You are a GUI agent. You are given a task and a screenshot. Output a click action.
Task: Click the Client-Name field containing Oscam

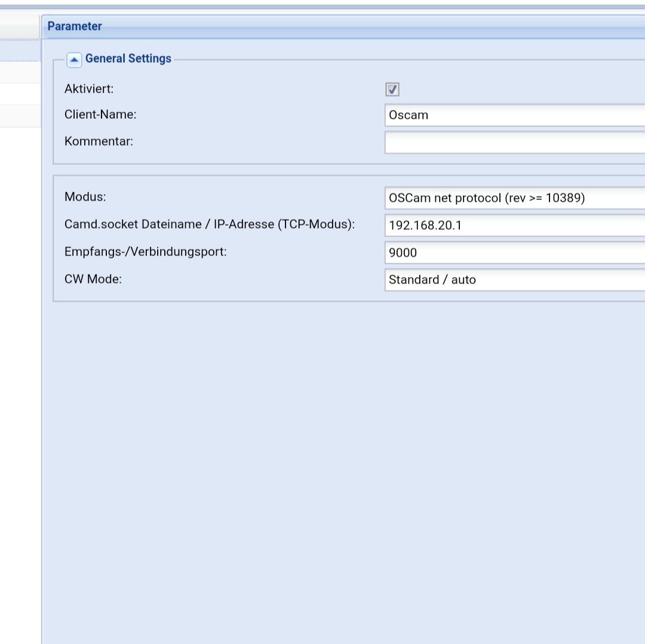[515, 115]
